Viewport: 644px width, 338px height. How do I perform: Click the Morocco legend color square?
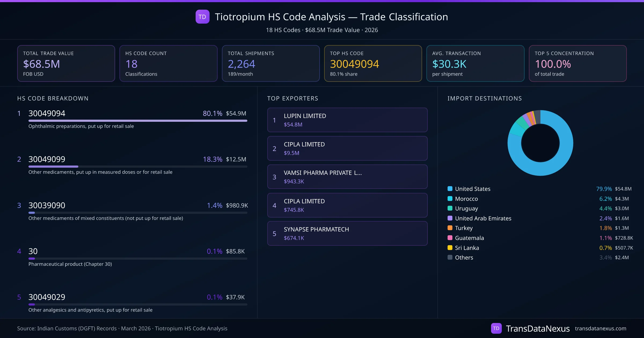coord(450,199)
